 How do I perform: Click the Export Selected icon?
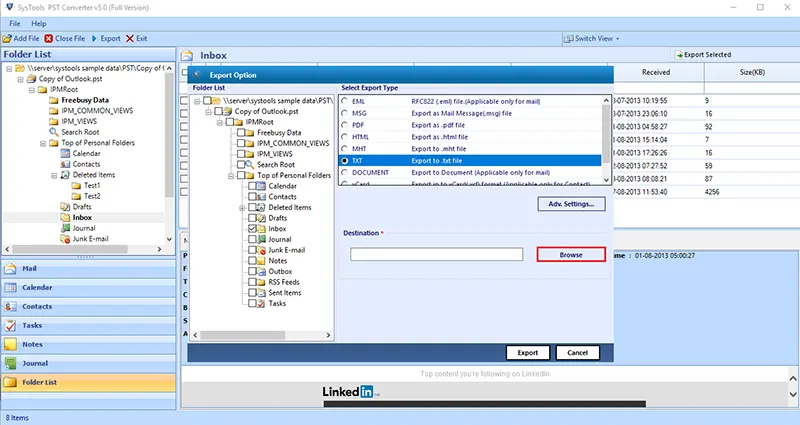pos(679,55)
